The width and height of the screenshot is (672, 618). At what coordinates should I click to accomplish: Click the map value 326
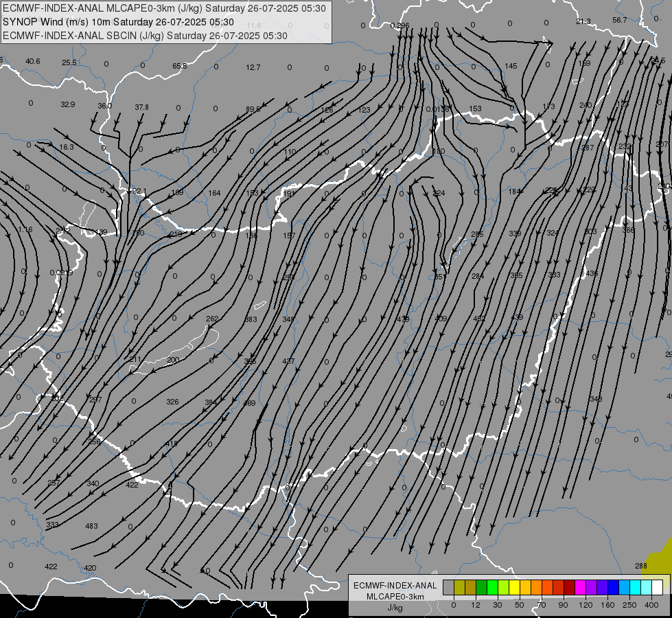(x=172, y=402)
